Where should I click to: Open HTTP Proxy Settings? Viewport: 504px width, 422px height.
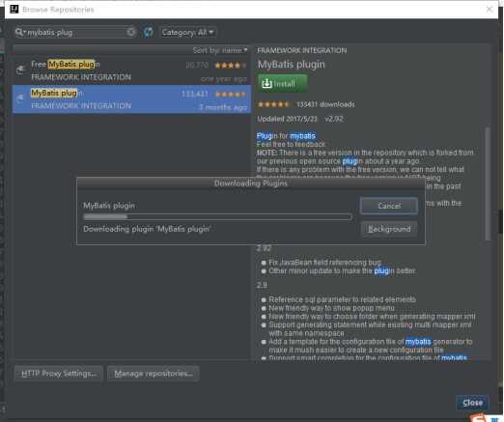(x=59, y=374)
